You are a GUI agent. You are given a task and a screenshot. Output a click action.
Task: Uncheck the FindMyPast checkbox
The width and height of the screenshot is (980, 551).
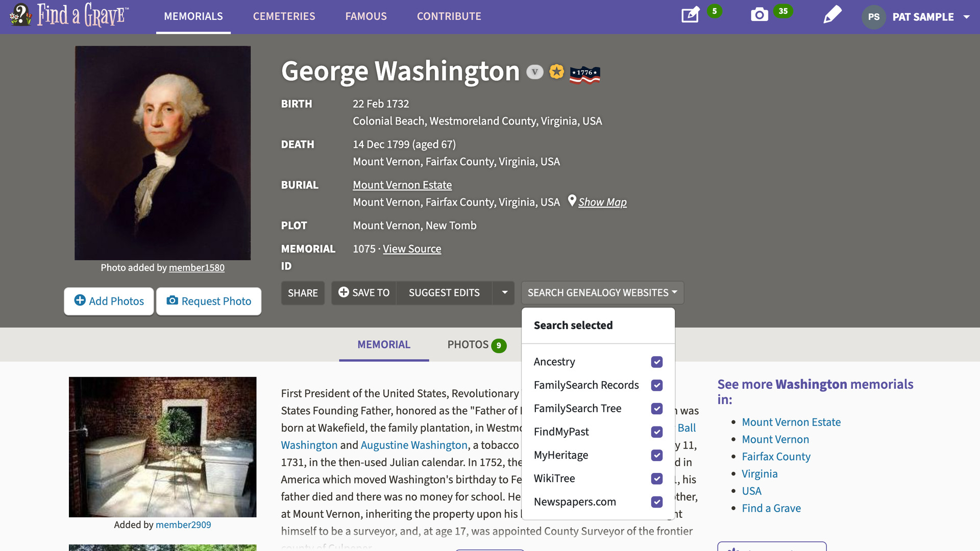[657, 432]
